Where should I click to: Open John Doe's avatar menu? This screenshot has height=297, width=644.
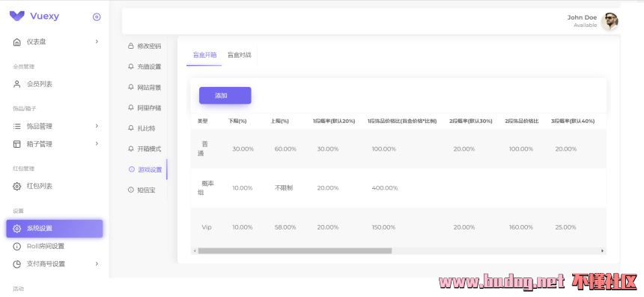[610, 21]
